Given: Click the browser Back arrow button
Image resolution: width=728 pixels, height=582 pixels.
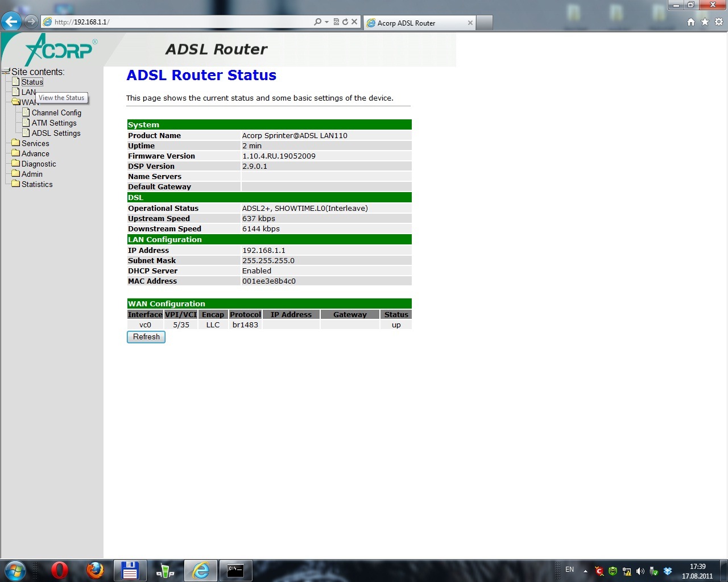Looking at the screenshot, I should pos(11,22).
